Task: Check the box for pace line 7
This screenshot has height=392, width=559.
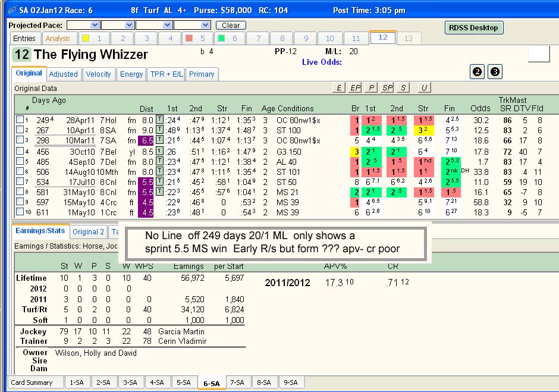Action: coord(20,181)
